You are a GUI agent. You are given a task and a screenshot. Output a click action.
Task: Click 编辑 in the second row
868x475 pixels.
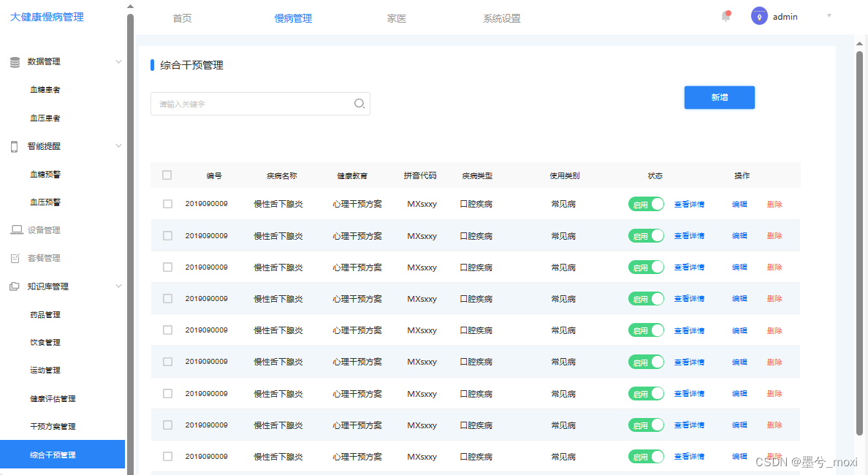tap(739, 236)
